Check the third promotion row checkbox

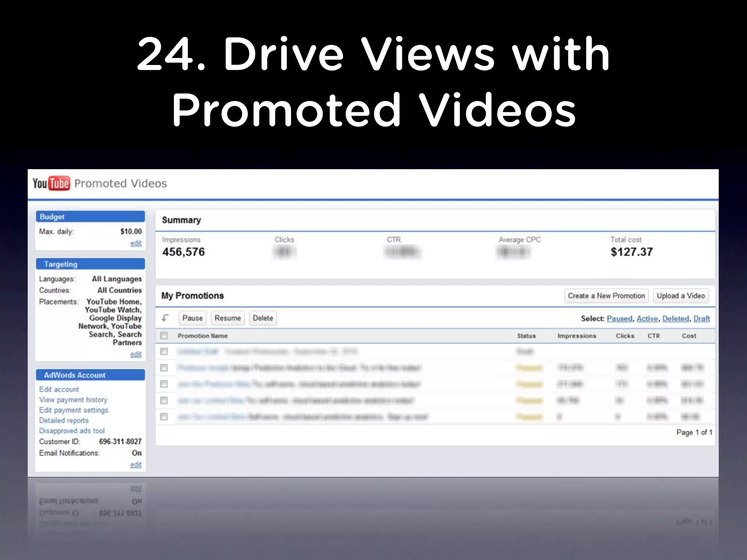point(164,384)
